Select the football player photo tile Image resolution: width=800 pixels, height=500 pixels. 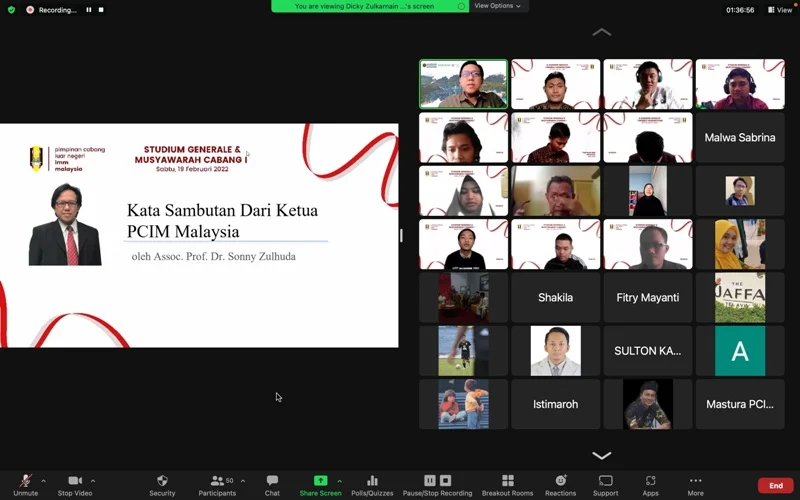click(x=464, y=351)
